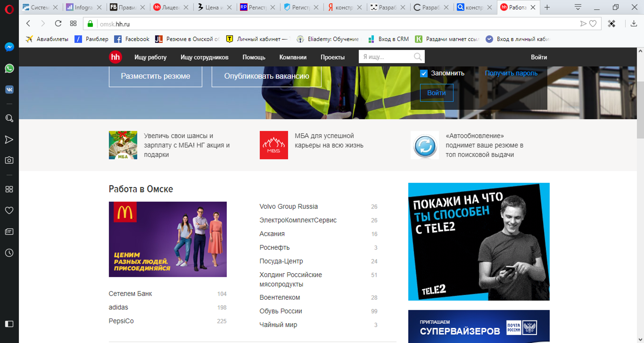Click the green padlock security icon
The height and width of the screenshot is (343, 644).
click(90, 24)
